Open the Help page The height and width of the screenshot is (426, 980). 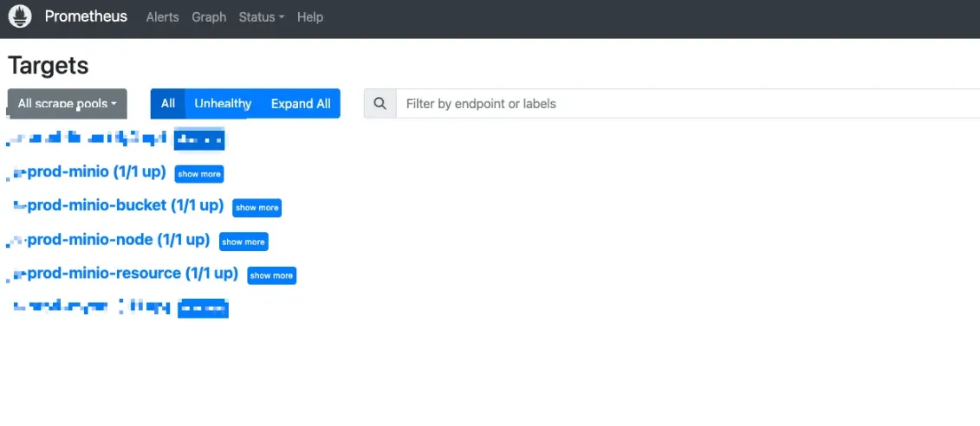[x=309, y=17]
